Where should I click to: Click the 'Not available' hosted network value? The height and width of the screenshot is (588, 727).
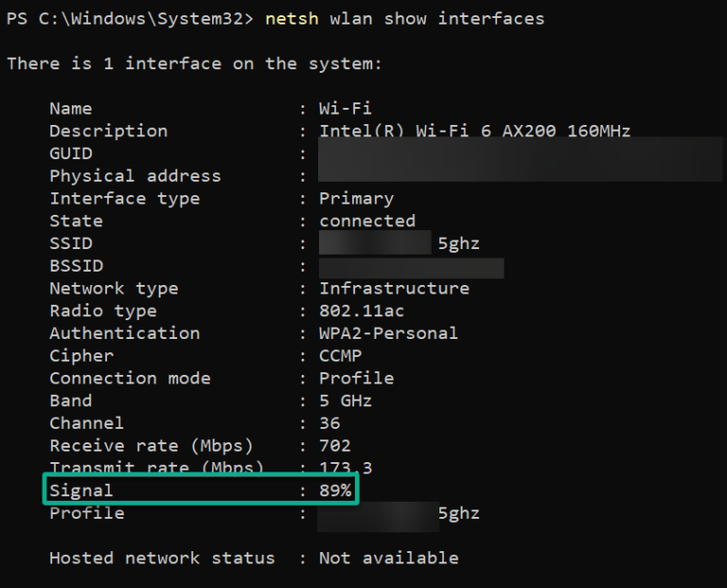(388, 559)
